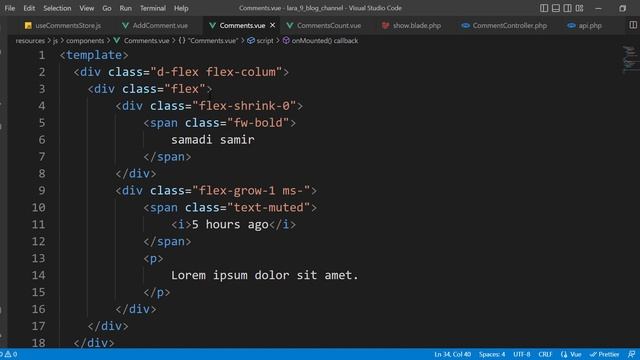
Task: Click the resources breadcrumb segment
Action: [x=30, y=41]
